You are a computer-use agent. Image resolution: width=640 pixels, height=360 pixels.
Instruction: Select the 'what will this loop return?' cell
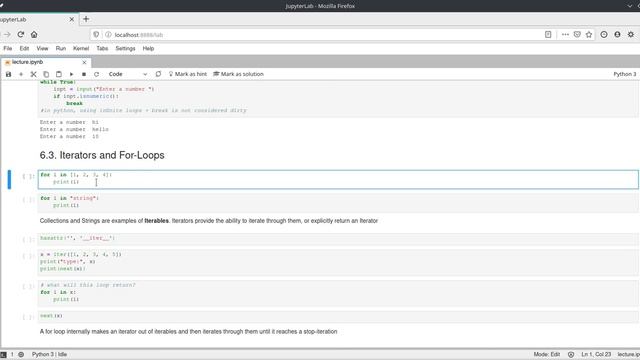click(x=338, y=293)
